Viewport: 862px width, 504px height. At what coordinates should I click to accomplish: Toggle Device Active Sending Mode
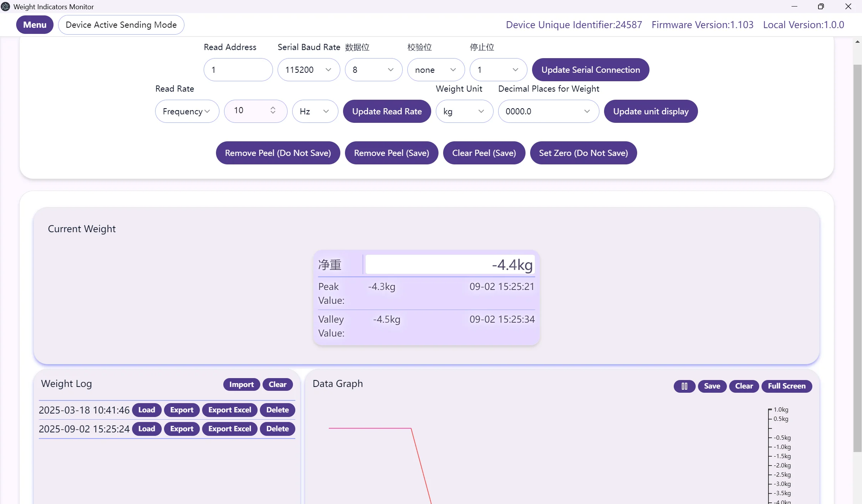coord(121,25)
